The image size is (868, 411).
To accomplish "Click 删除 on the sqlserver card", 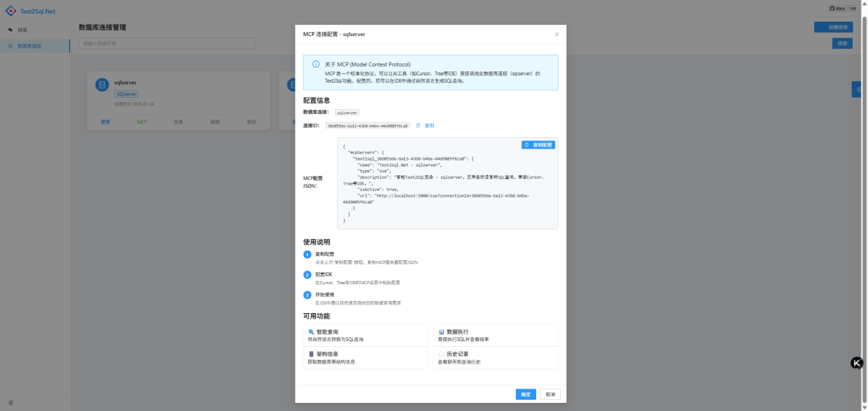I will 252,122.
